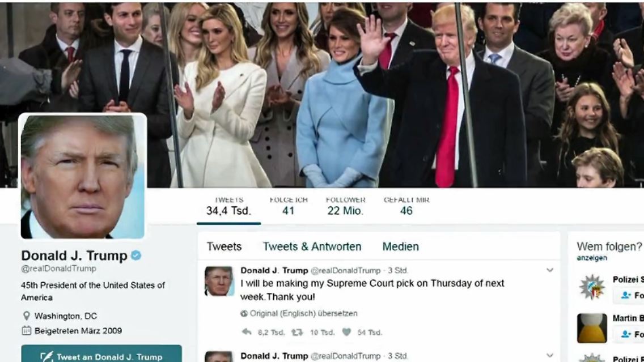Image resolution: width=644 pixels, height=362 pixels.
Task: Click the Polizei account avatar in Wem folgen
Action: (x=592, y=287)
